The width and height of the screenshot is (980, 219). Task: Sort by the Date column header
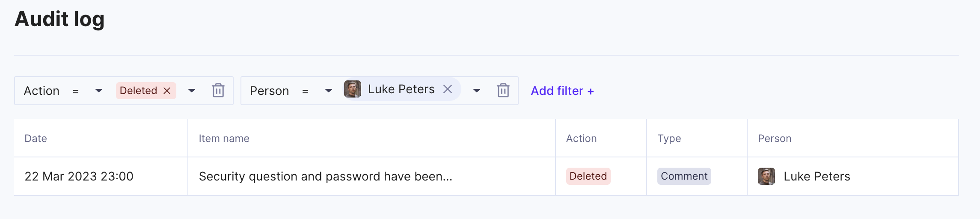(x=36, y=139)
